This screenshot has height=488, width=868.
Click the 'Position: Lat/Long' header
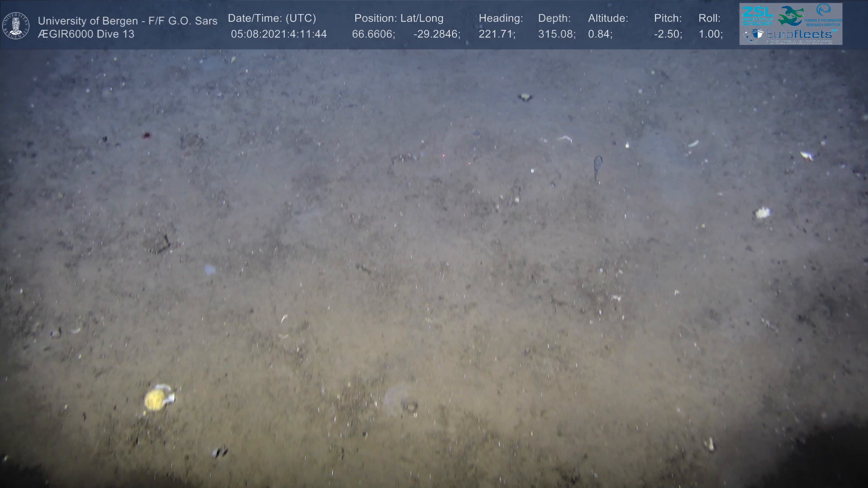point(399,19)
